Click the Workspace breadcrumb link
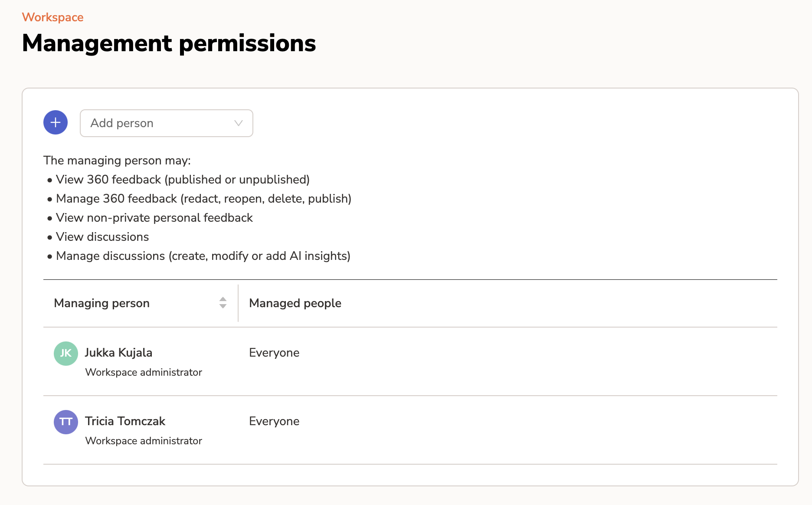The width and height of the screenshot is (812, 505). coord(52,17)
